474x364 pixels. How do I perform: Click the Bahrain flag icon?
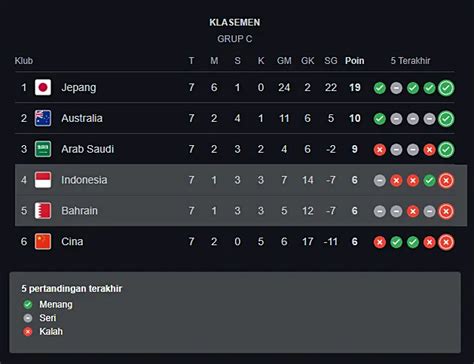tap(43, 211)
